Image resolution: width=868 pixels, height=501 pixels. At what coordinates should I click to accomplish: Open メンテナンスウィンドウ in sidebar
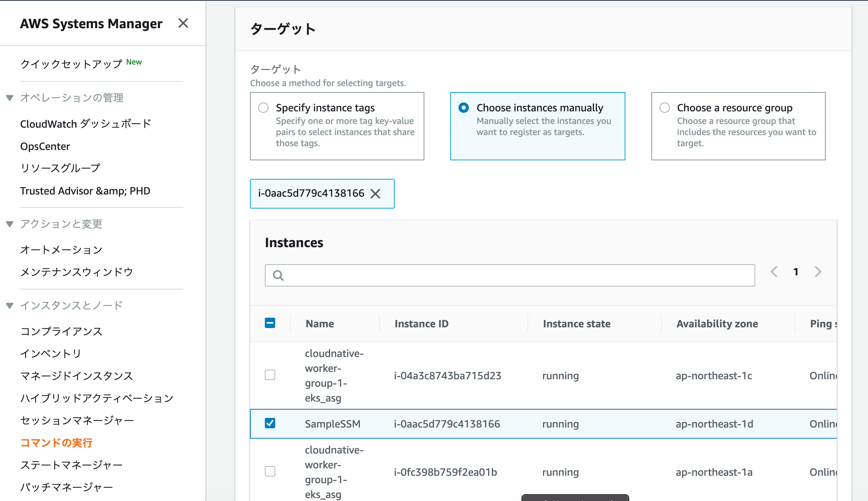(76, 272)
